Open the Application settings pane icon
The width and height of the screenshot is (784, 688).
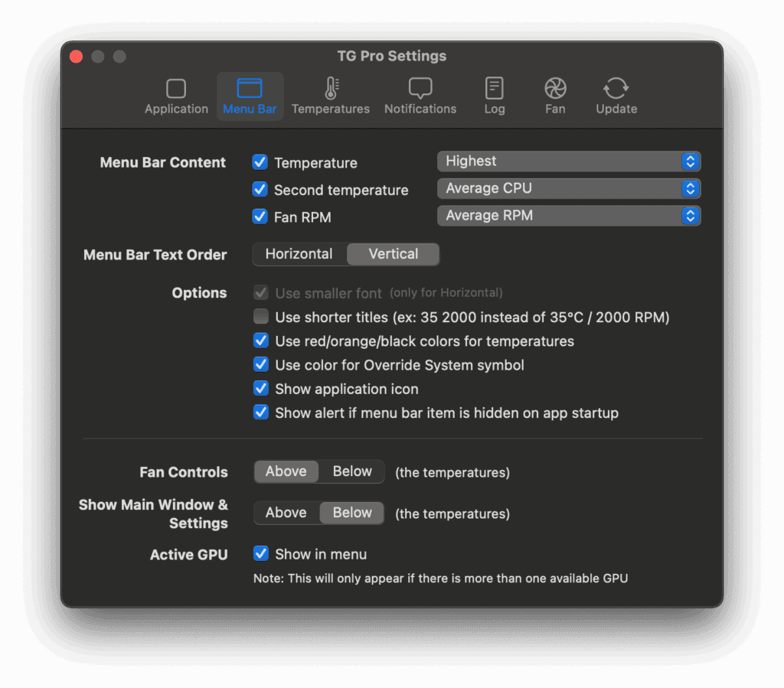pos(176,89)
